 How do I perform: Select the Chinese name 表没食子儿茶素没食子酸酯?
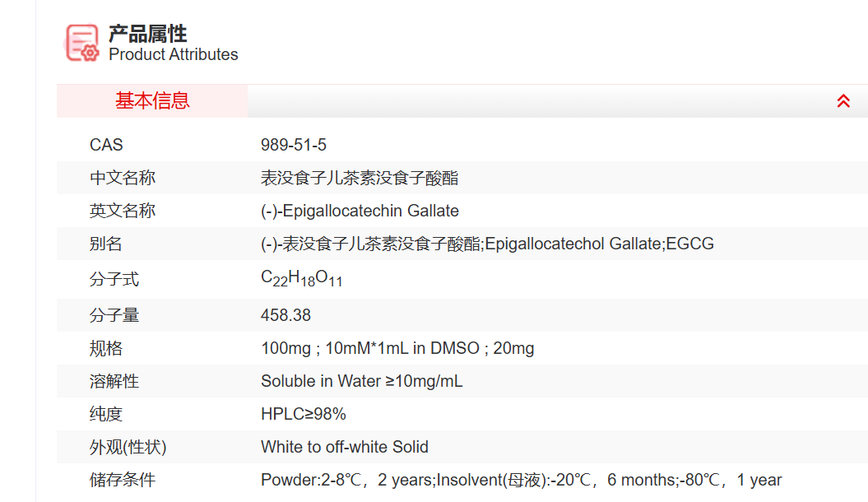pyautogui.click(x=360, y=178)
